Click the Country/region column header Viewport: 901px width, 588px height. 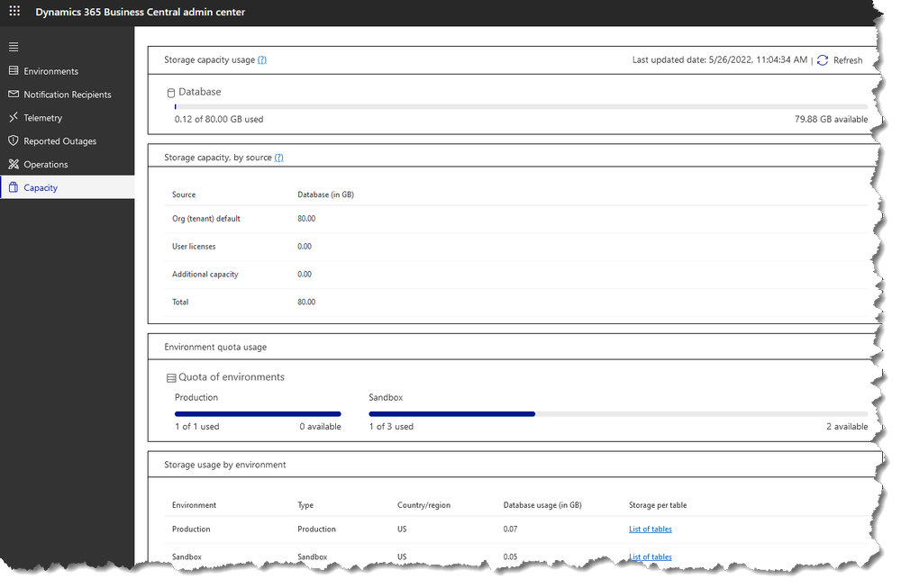[424, 505]
